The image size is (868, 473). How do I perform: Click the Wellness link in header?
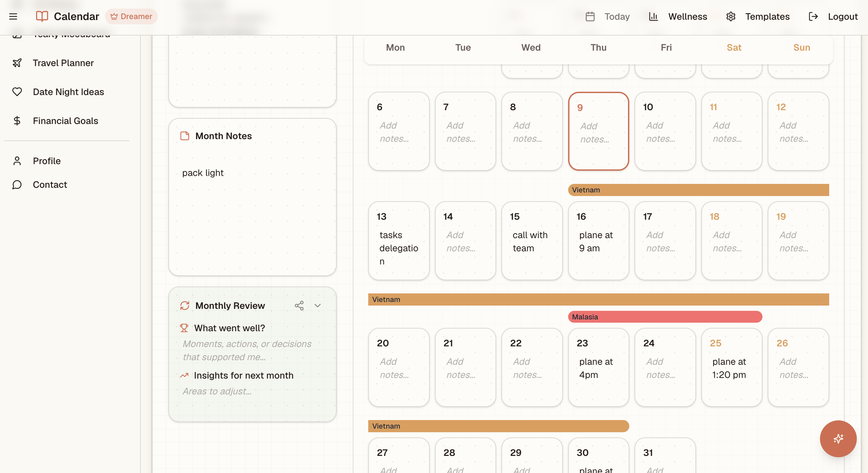pyautogui.click(x=687, y=16)
